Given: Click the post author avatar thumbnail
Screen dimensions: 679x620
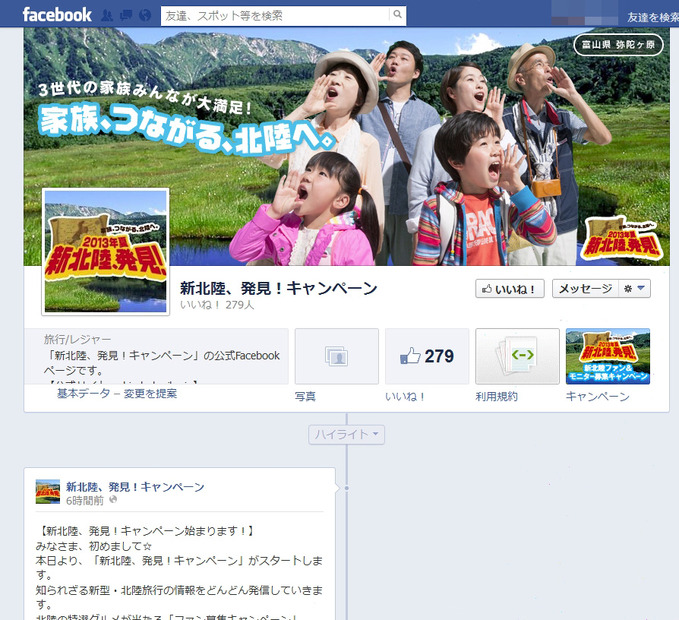Looking at the screenshot, I should (x=48, y=492).
